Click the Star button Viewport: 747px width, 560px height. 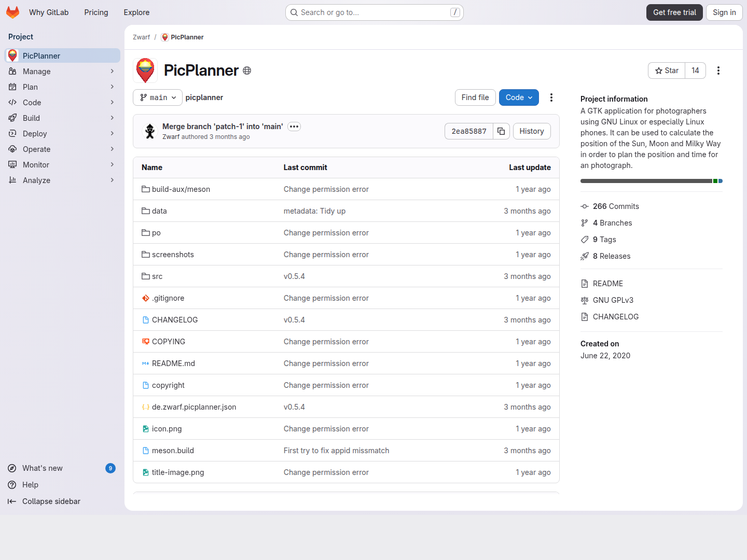[667, 71]
